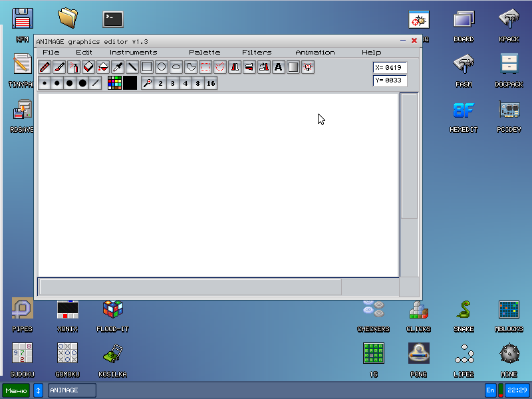Open the multicolor palette grid swatch
This screenshot has width=532, height=399.
click(x=114, y=83)
